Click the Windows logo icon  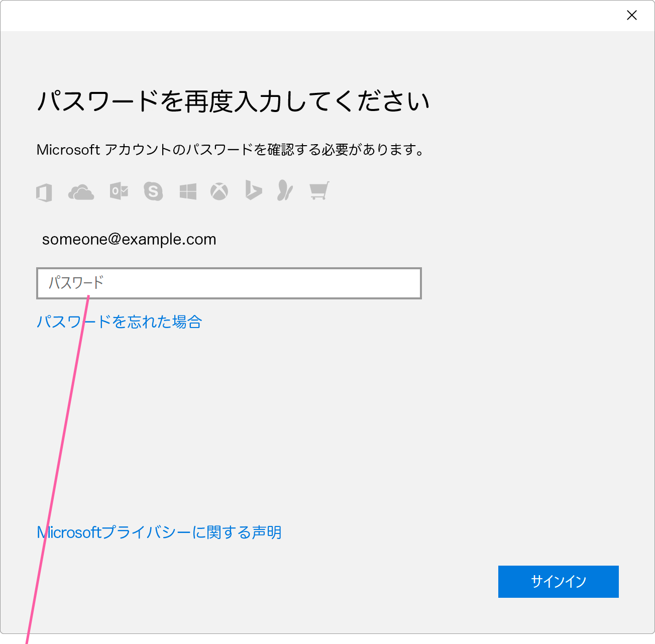pyautogui.click(x=188, y=191)
